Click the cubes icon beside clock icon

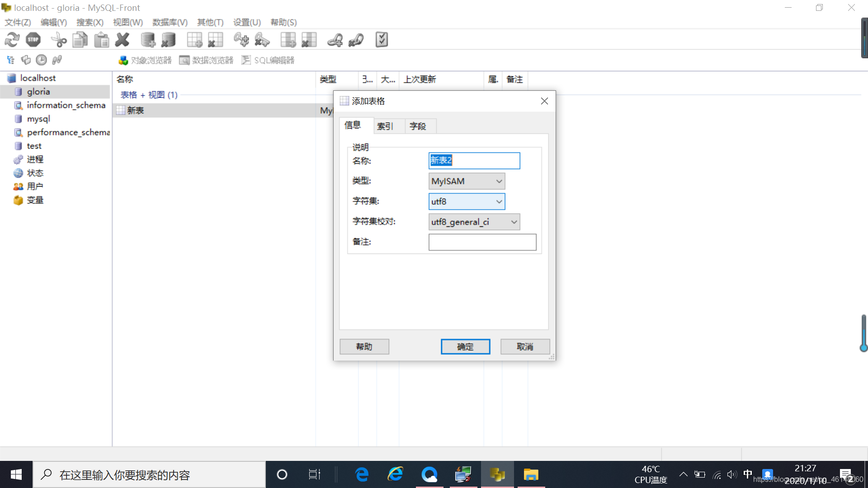(26, 60)
